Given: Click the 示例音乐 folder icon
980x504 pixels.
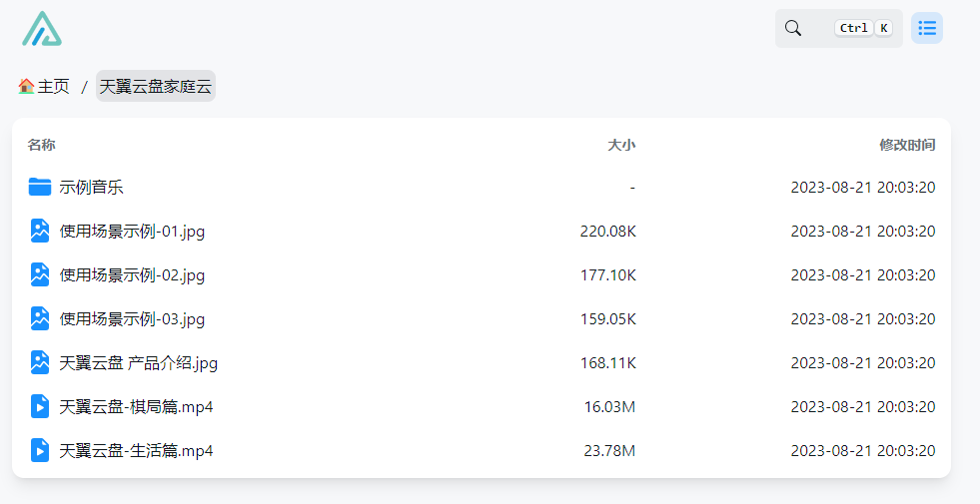Looking at the screenshot, I should 40,187.
